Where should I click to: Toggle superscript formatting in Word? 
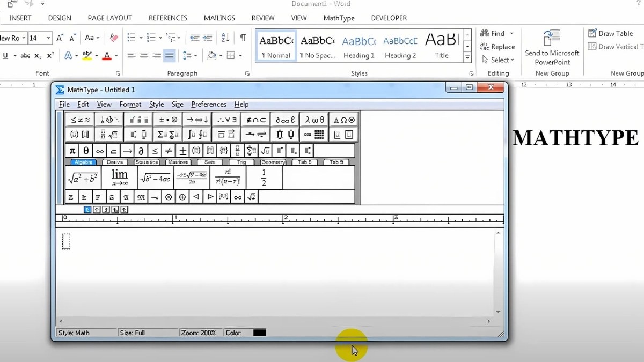point(50,56)
